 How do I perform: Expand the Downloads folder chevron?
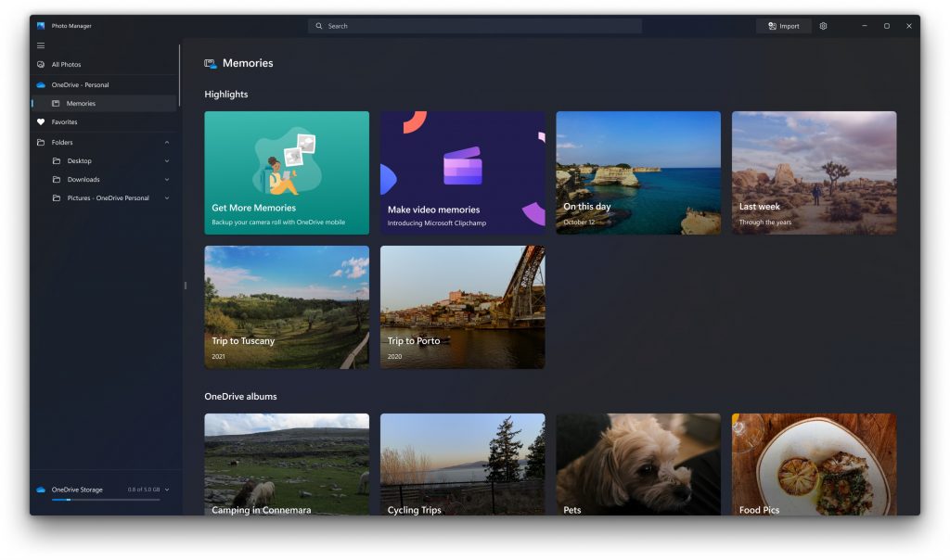point(167,179)
